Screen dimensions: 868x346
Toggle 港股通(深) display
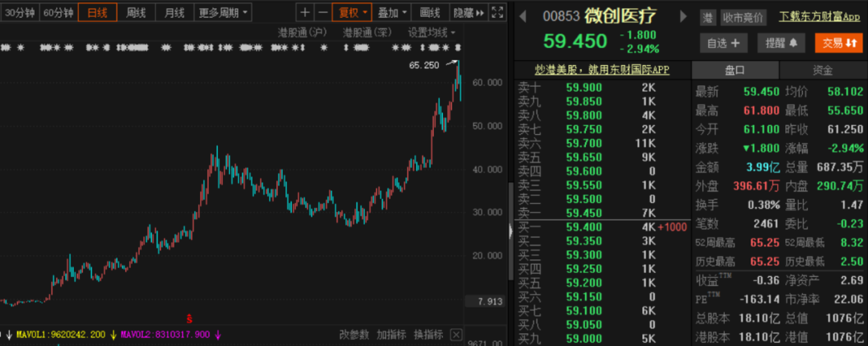(x=367, y=33)
